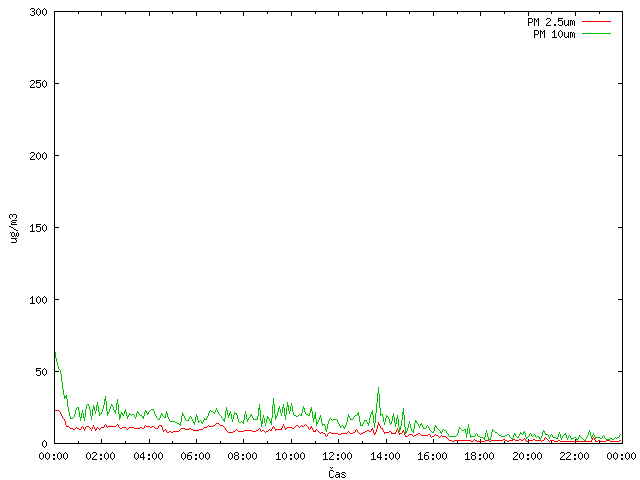640x480 pixels.
Task: Click the y-axis value 100
Action: click(38, 300)
